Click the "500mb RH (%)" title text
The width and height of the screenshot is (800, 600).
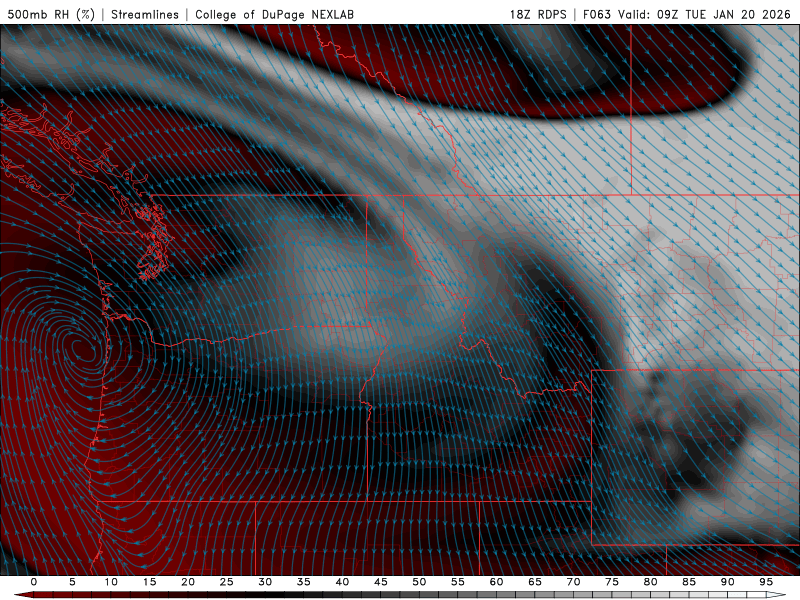(x=51, y=14)
